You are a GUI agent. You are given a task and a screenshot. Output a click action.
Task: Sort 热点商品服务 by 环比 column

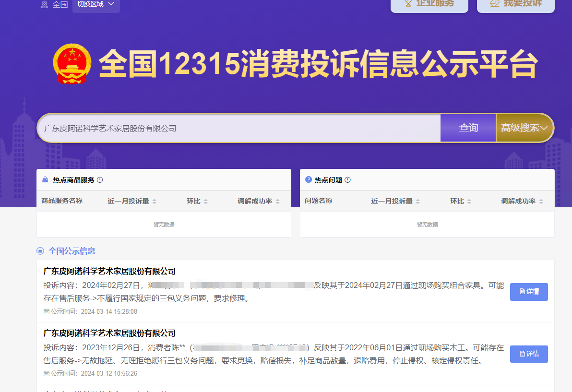pos(205,202)
